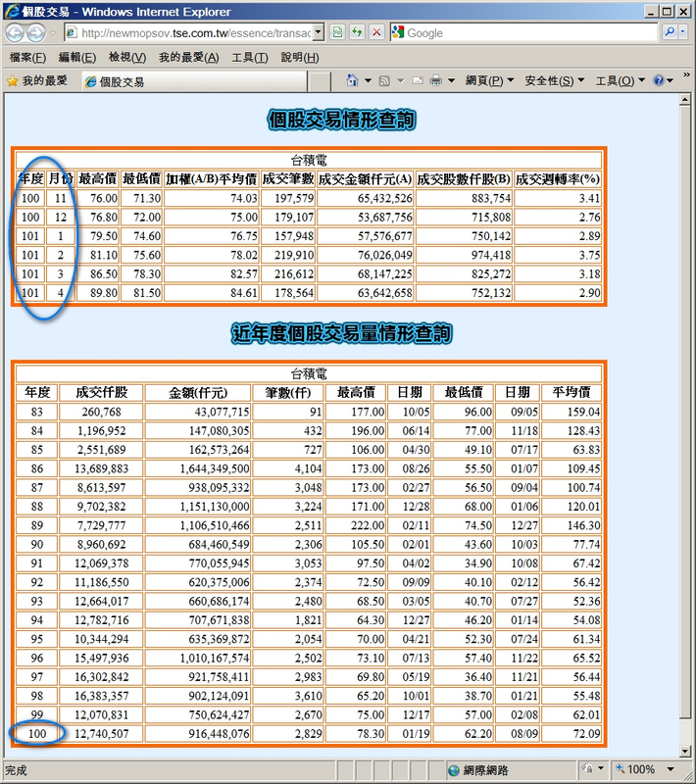The height and width of the screenshot is (784, 696).
Task: Click the highest price cell 89.80
Action: point(97,292)
